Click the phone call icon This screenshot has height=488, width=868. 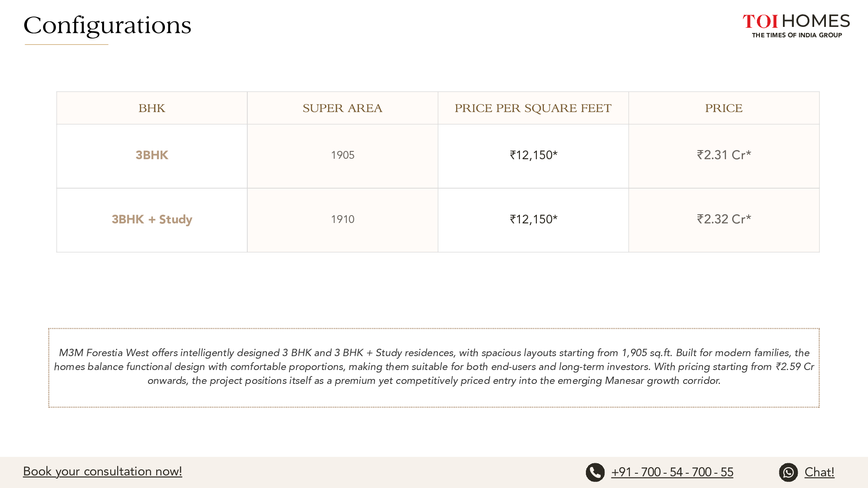click(595, 472)
